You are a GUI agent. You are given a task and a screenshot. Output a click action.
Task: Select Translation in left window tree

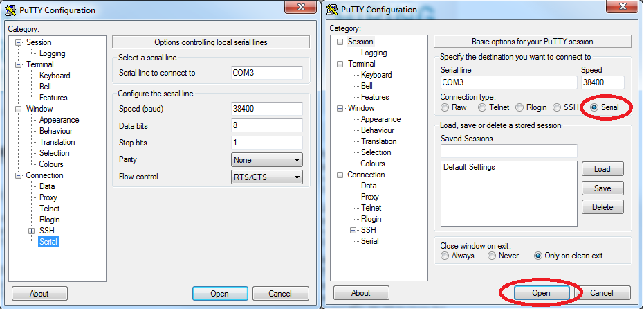pos(57,142)
